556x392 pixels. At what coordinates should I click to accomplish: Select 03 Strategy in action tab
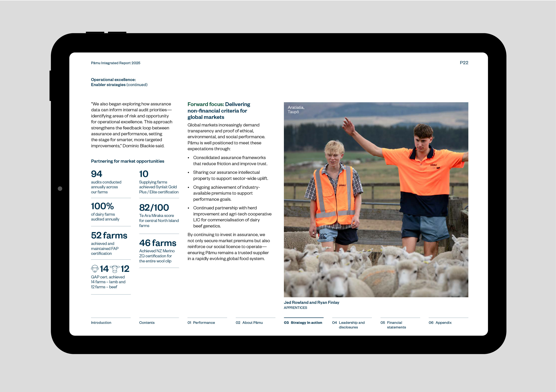click(303, 323)
